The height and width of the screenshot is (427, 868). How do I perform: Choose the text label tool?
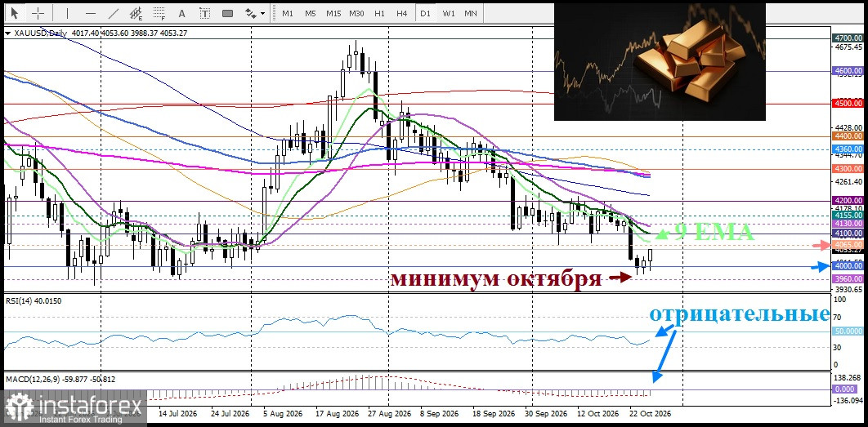tap(205, 13)
